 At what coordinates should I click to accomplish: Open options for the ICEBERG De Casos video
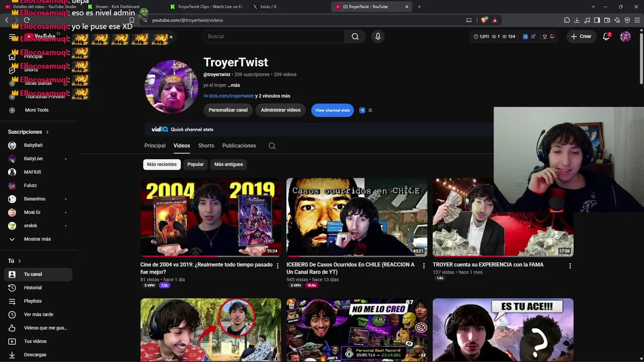424,265
